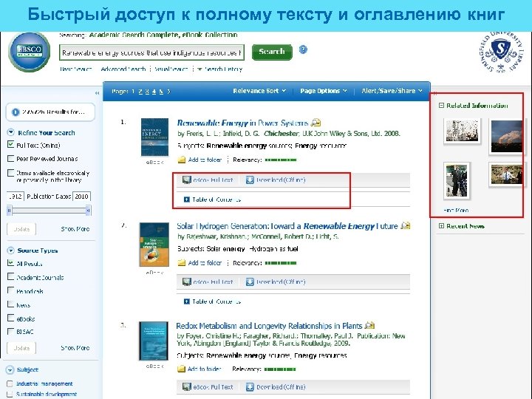Go to results page 2
This screenshot has width=532, height=399.
140,92
